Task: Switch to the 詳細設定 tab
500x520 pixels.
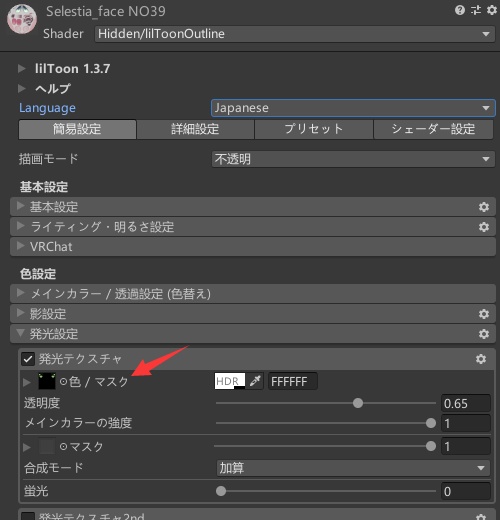Action: click(x=195, y=129)
